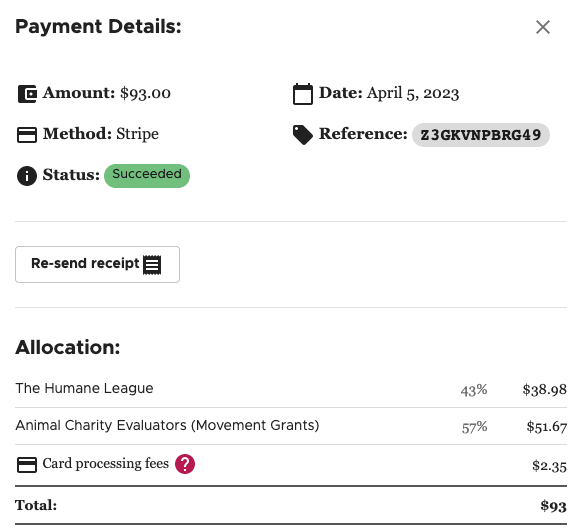The width and height of the screenshot is (580, 531).
Task: Click the Re-send receipt button
Action: (x=97, y=264)
